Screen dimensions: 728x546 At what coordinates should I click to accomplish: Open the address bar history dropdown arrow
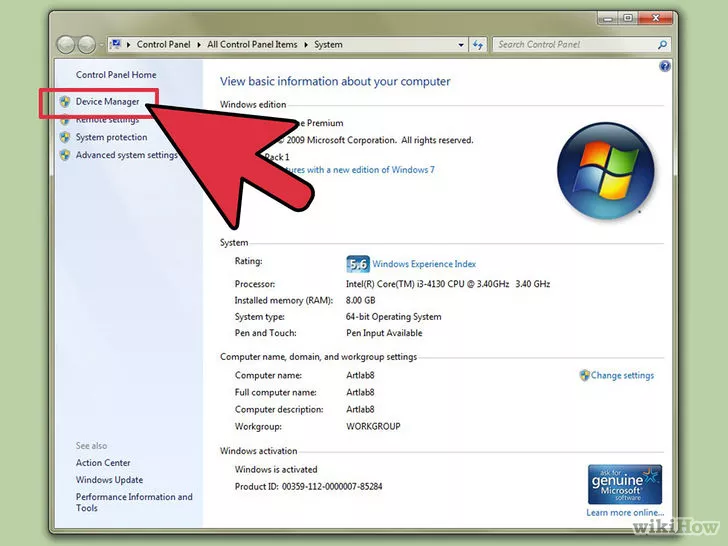pos(460,45)
